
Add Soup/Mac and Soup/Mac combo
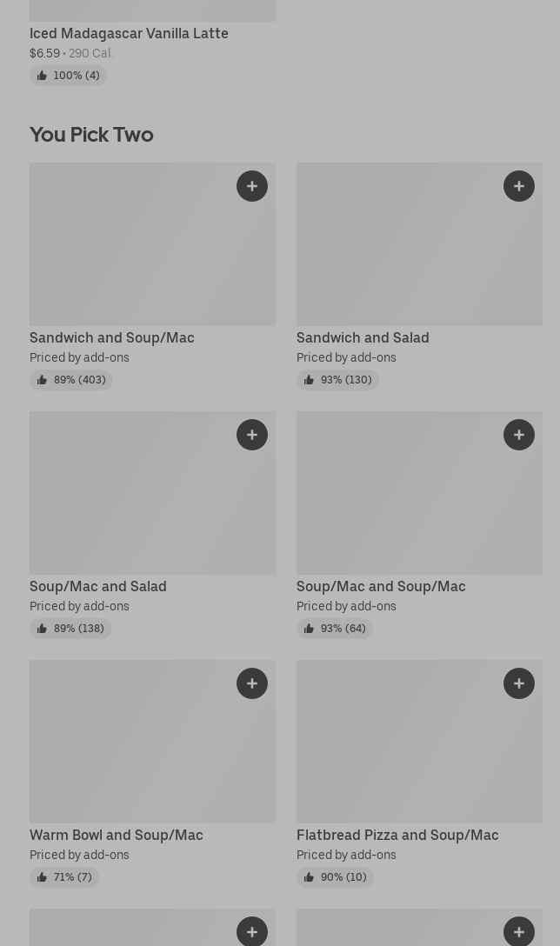point(519,435)
